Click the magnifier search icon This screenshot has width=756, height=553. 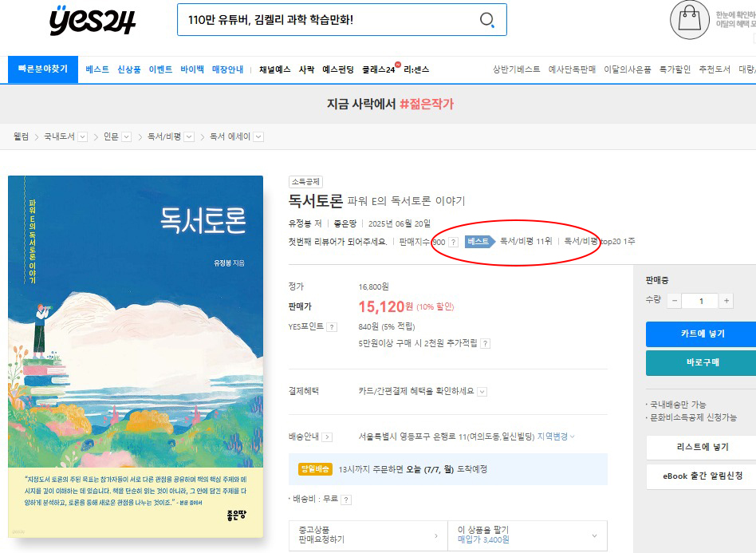pos(487,20)
